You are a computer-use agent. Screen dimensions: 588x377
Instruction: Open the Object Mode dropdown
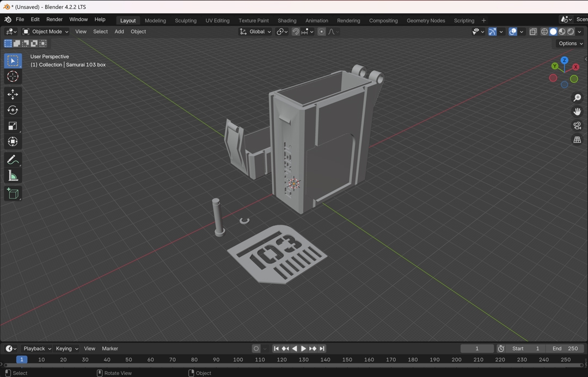pos(46,32)
